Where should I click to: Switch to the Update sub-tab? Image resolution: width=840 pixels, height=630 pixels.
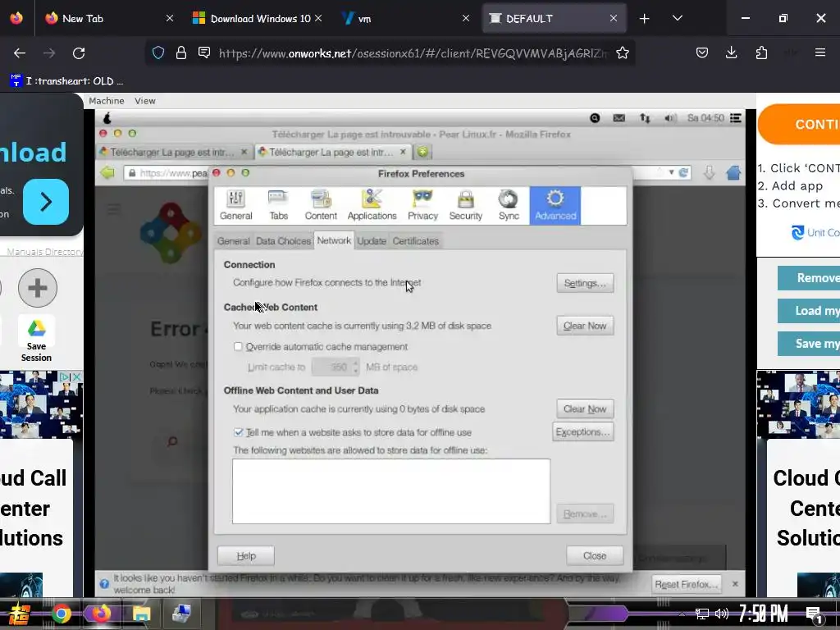coord(372,241)
